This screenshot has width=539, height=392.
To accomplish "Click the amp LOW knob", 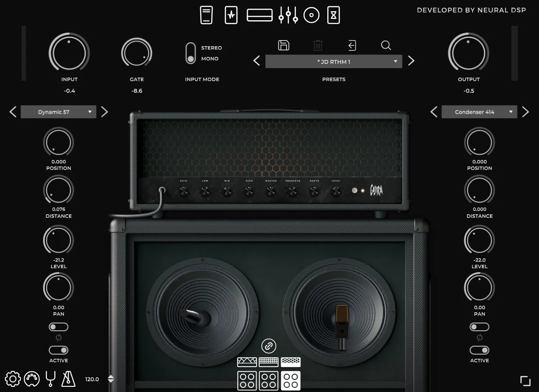I will [x=205, y=191].
